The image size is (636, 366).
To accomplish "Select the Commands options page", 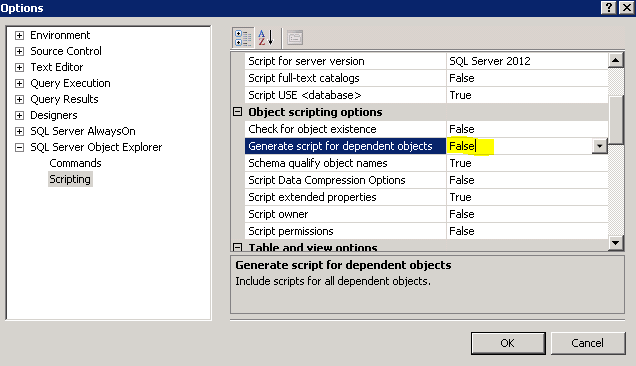I will point(75,163).
